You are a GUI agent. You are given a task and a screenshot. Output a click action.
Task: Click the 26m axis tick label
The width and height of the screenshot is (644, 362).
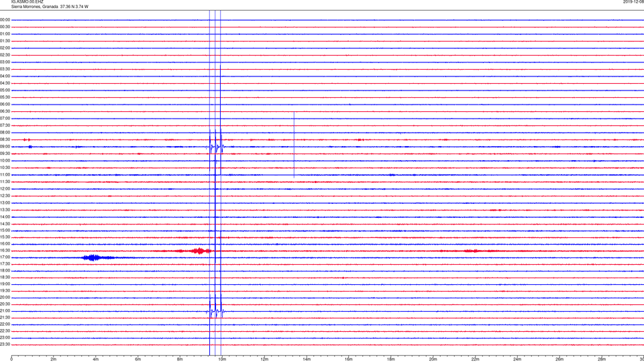[559, 359]
